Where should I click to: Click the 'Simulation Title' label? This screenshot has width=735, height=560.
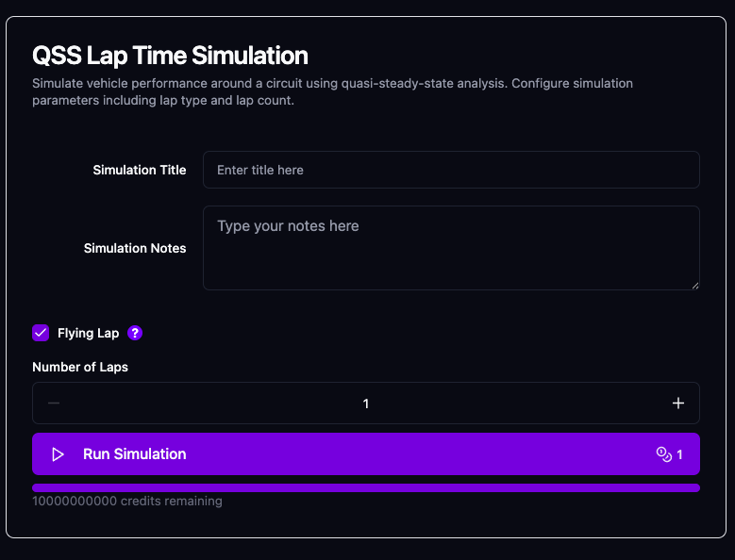140,170
